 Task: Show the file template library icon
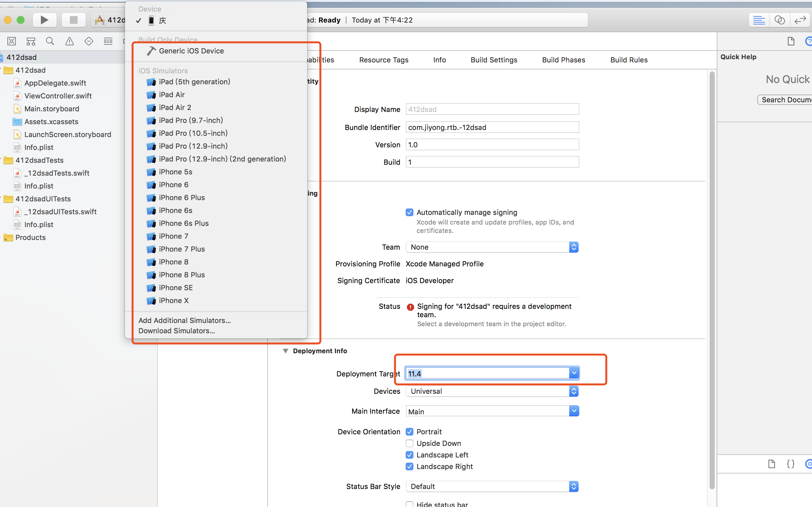771,464
